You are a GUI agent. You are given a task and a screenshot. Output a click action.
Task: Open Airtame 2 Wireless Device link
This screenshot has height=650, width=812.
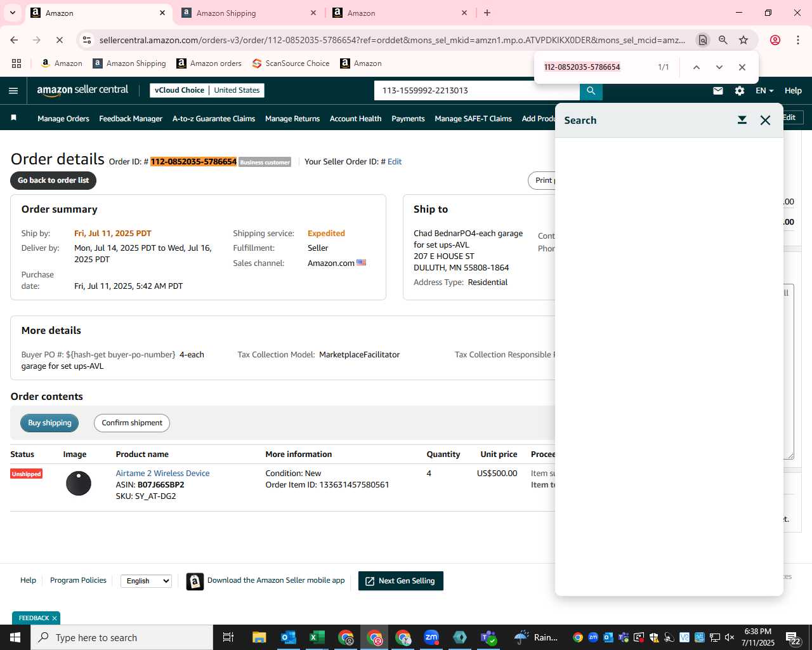point(162,474)
